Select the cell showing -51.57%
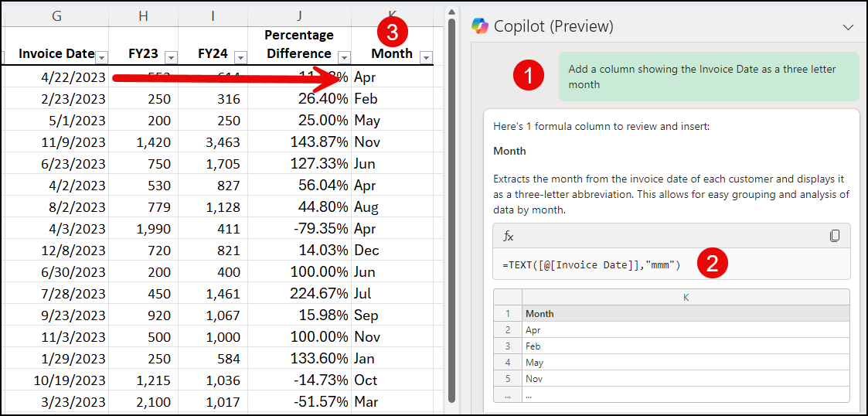The height and width of the screenshot is (416, 868). point(299,401)
